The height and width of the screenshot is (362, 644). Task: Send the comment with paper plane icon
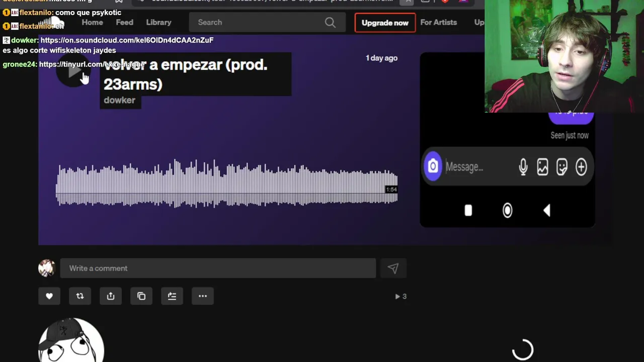pos(393,268)
